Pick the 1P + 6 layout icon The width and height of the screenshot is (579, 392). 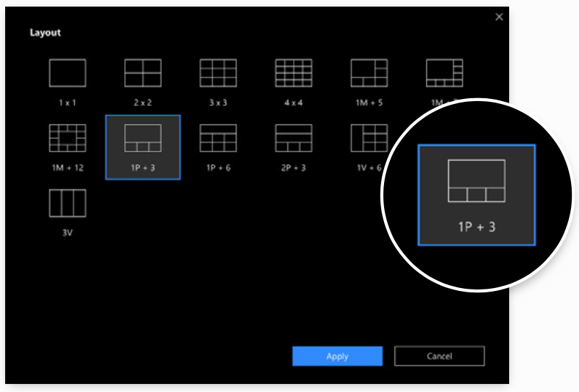218,138
